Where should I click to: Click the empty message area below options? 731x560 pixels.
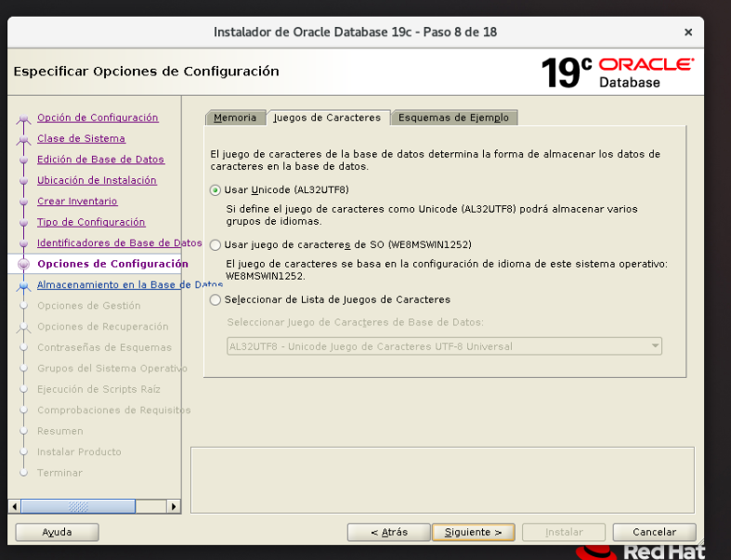[442, 480]
